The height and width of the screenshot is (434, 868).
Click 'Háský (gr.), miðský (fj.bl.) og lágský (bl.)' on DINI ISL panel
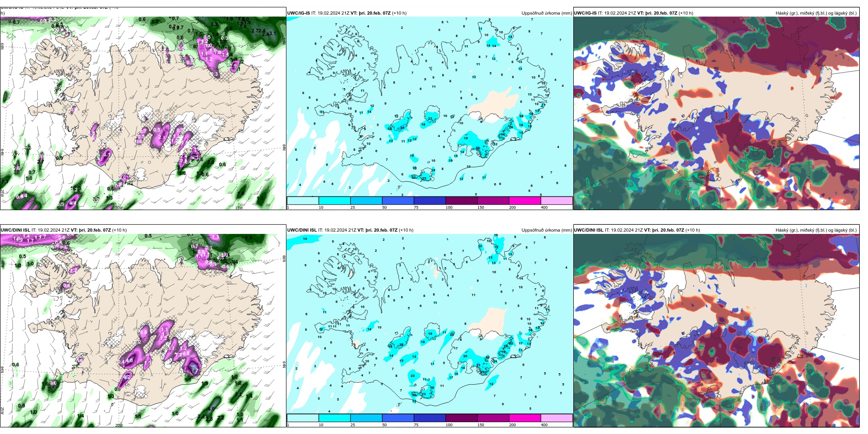click(x=816, y=230)
